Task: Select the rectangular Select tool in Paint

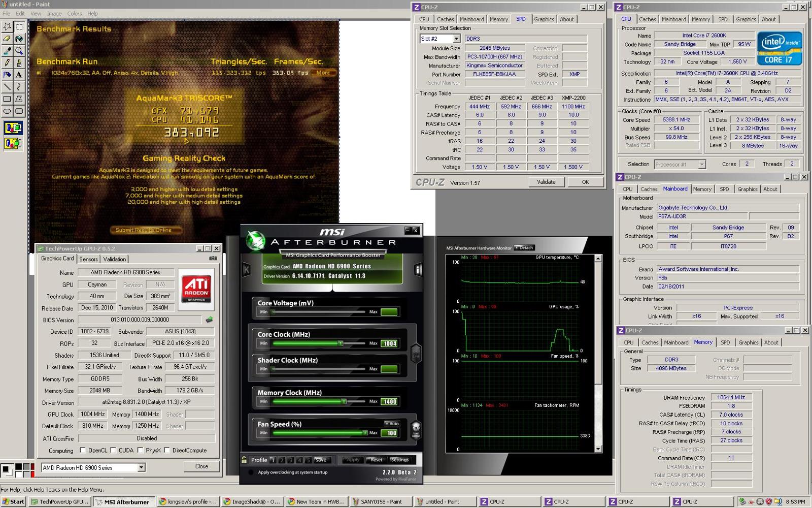Action: 19,26
